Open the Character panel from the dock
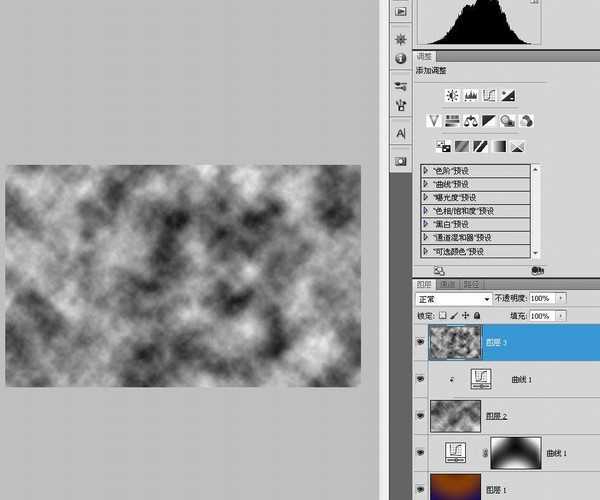 [x=401, y=133]
